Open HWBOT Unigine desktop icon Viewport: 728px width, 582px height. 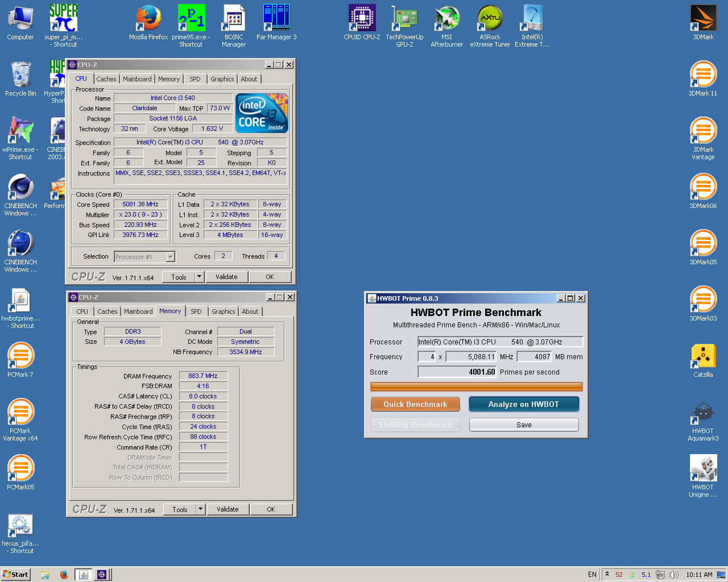(703, 476)
